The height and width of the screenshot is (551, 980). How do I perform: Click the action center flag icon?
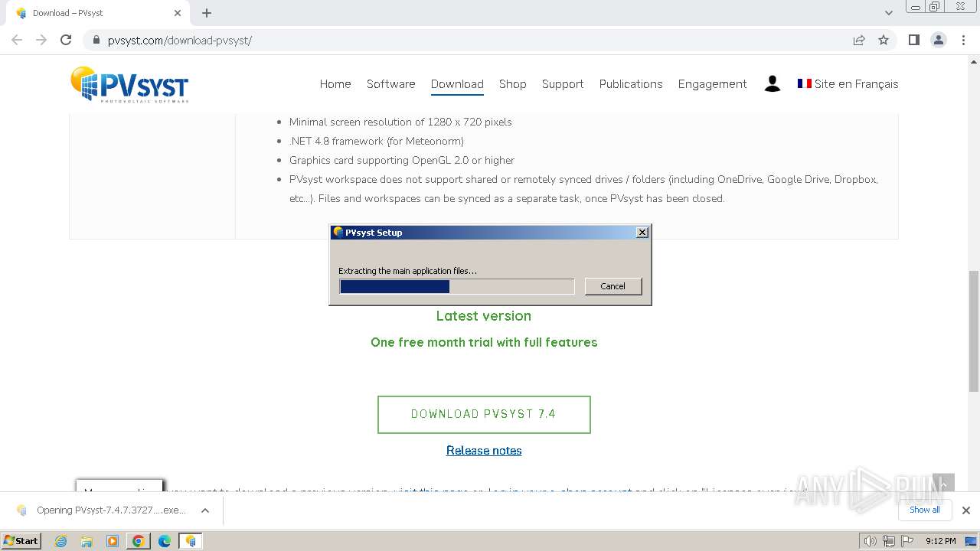(906, 541)
